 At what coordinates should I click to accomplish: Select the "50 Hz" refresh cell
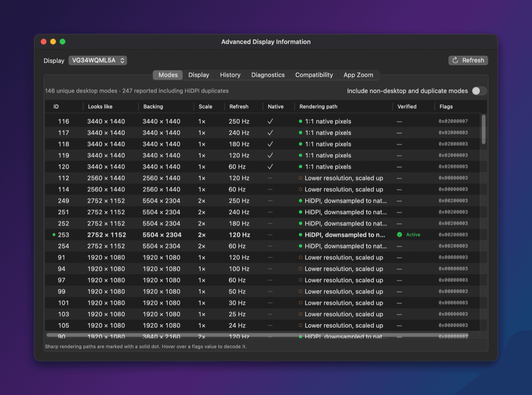tap(237, 292)
